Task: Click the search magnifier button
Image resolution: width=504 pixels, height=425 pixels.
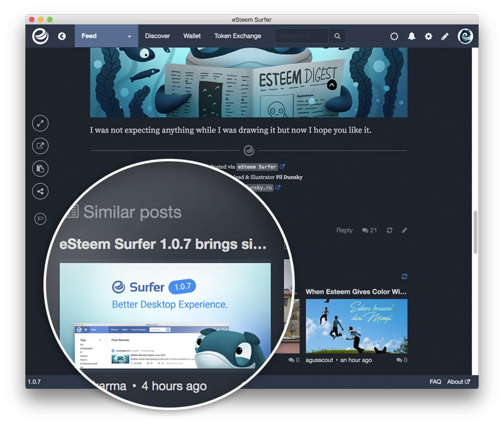Action: tap(337, 36)
